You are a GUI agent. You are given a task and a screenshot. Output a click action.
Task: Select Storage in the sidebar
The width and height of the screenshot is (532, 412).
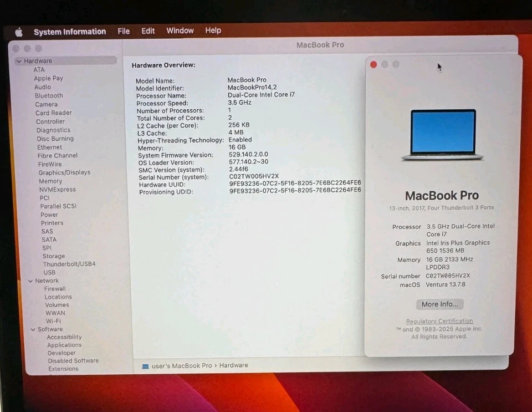pos(54,256)
